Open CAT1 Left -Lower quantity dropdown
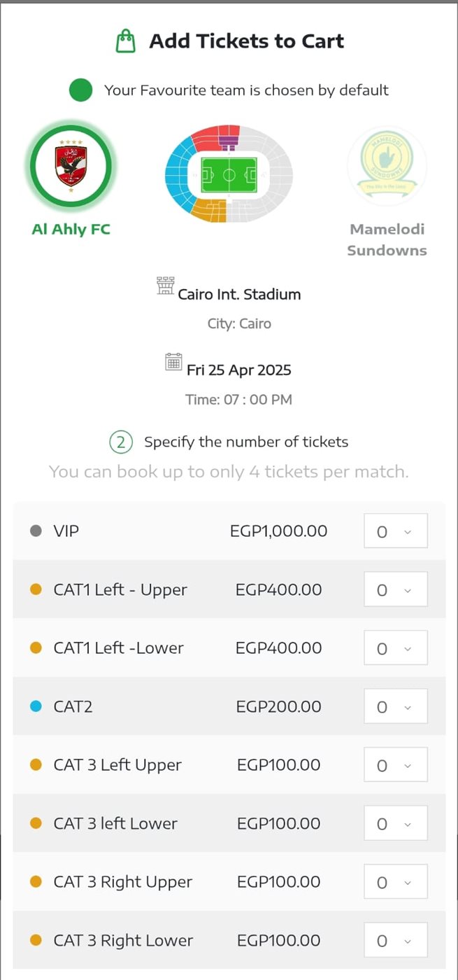This screenshot has width=458, height=980. tap(395, 648)
